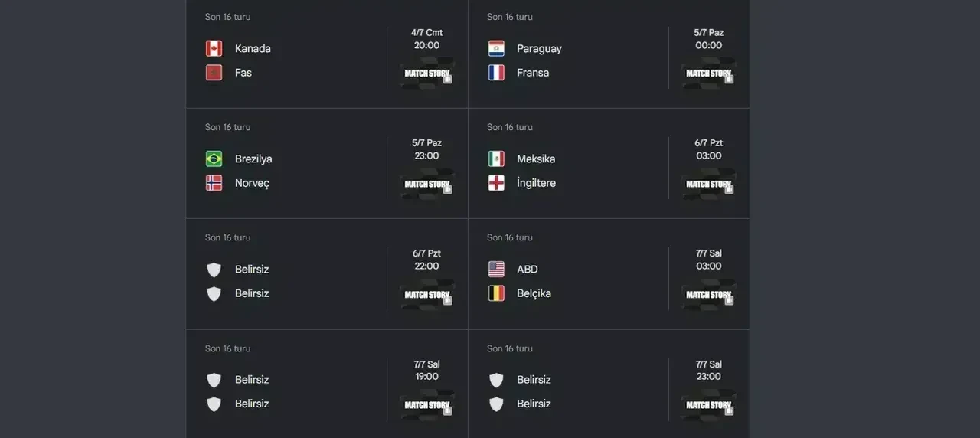The image size is (980, 438).
Task: Select the Paraguay flag icon
Action: (x=496, y=48)
